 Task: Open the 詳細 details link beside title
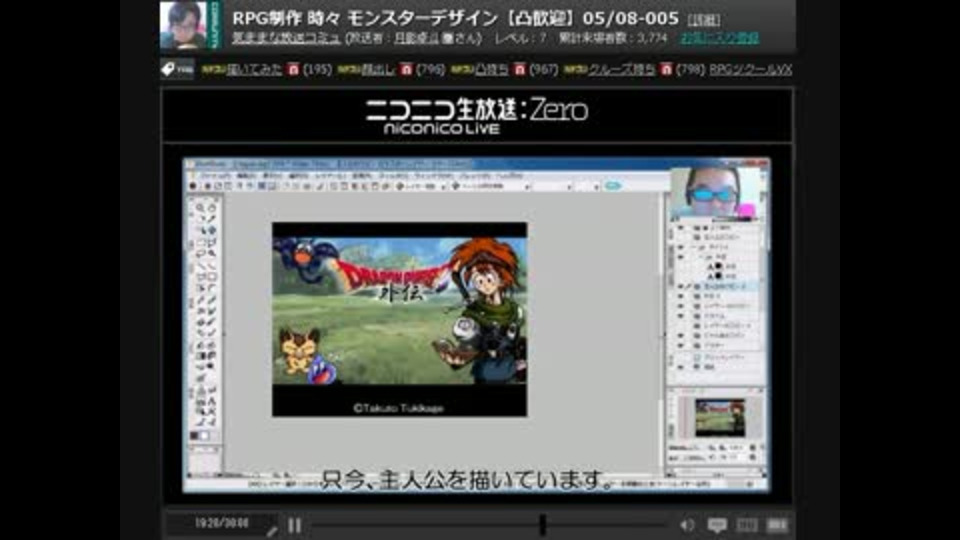(x=703, y=20)
